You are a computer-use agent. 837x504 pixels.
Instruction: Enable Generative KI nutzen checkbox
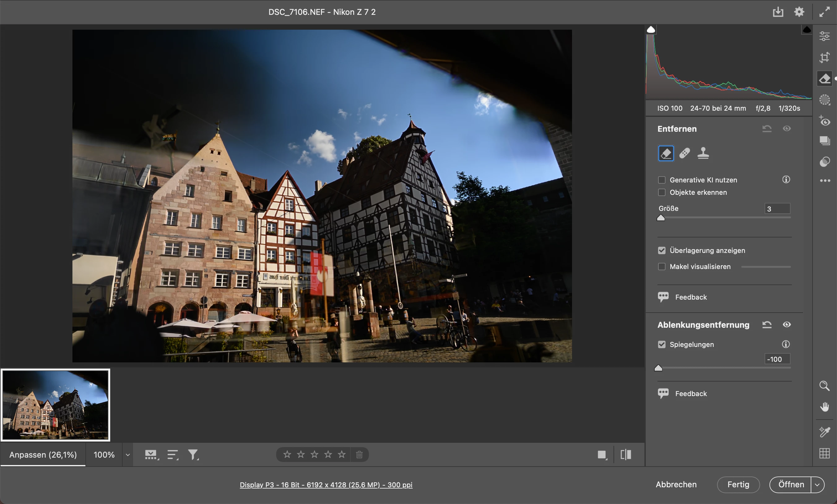coord(662,180)
